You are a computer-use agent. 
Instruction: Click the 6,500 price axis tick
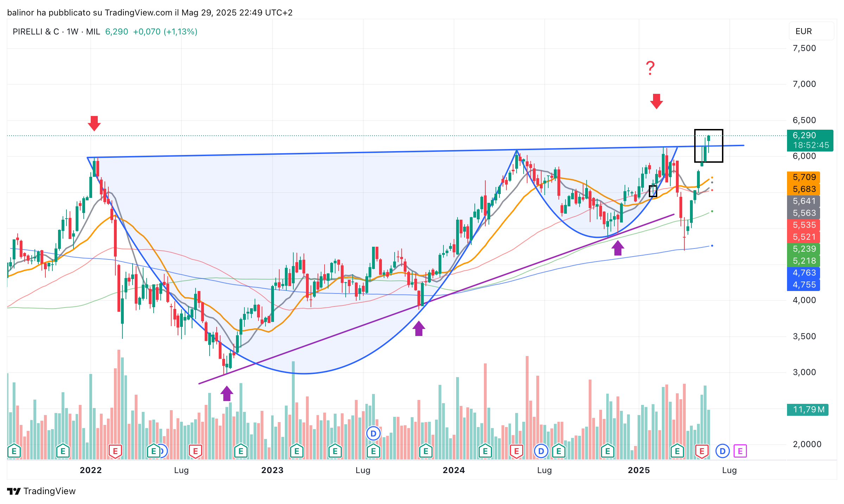[x=804, y=120]
